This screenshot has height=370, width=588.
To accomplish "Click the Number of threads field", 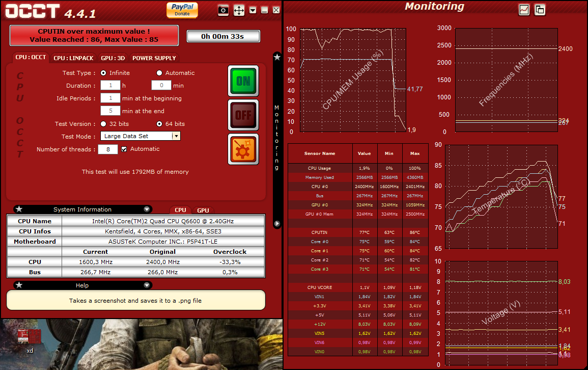I will click(107, 149).
